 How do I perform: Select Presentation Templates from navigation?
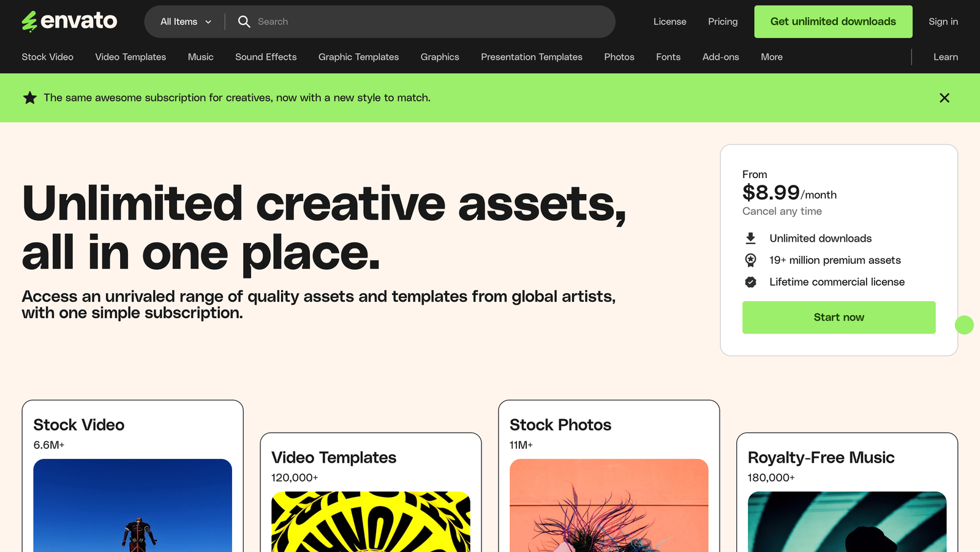tap(531, 57)
